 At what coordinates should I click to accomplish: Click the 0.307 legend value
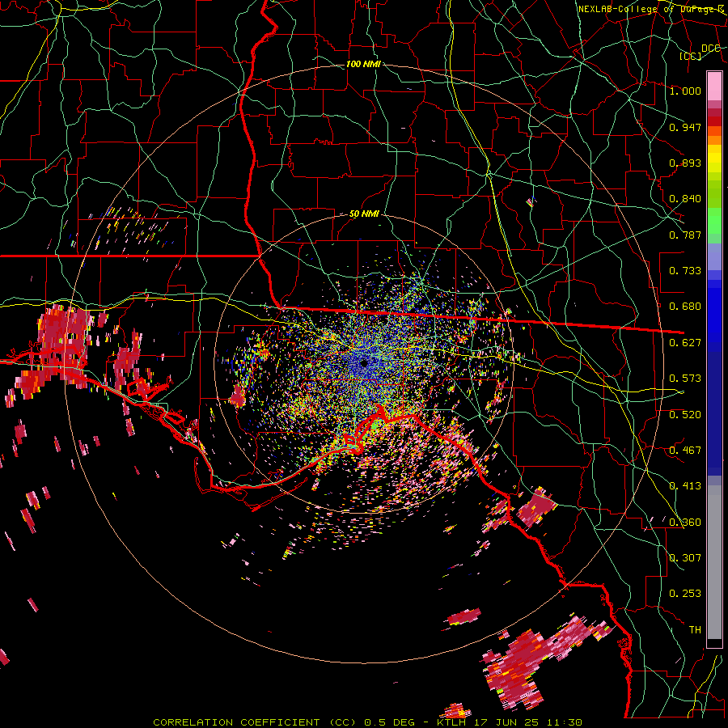(685, 558)
